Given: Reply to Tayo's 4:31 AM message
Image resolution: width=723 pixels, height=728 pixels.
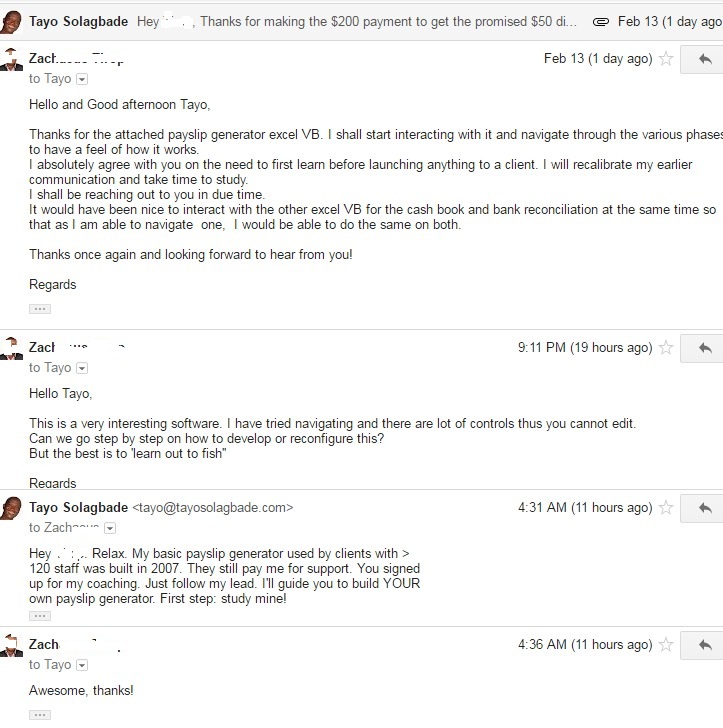Looking at the screenshot, I should coord(703,508).
